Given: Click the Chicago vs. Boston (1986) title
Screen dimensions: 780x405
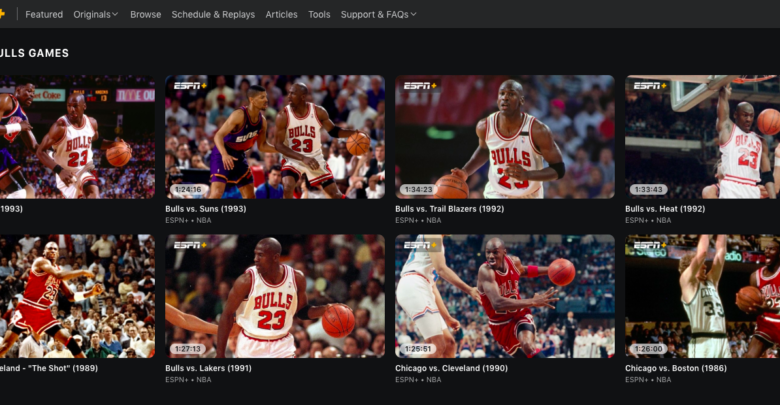Looking at the screenshot, I should coord(676,368).
